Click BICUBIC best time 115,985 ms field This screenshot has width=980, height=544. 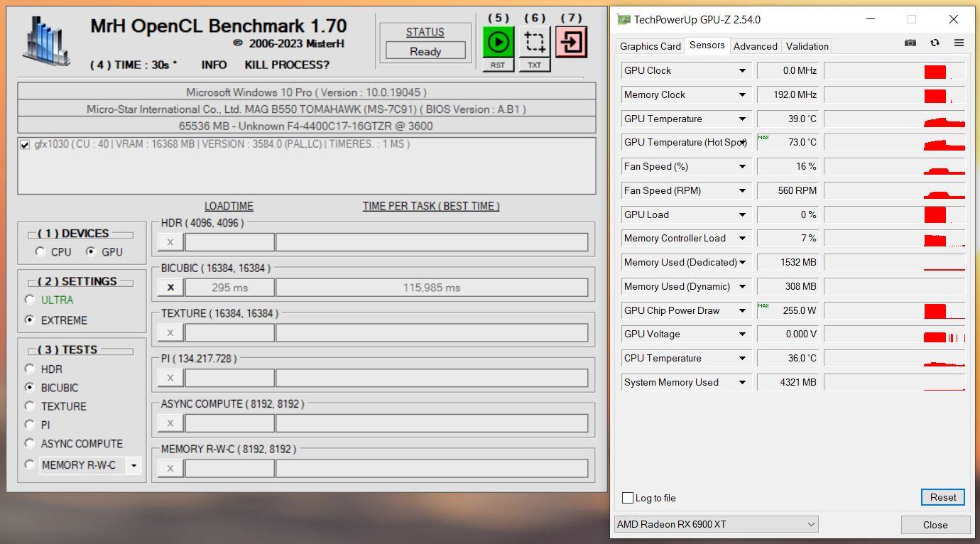tap(432, 288)
